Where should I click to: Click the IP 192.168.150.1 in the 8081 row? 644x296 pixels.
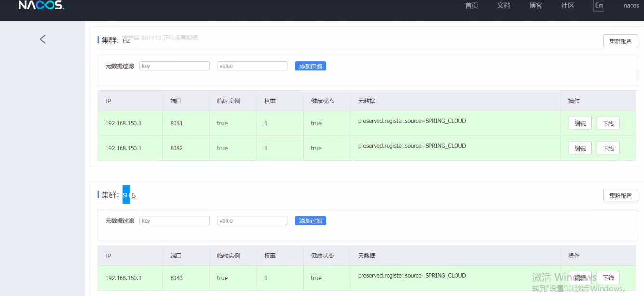tap(123, 123)
